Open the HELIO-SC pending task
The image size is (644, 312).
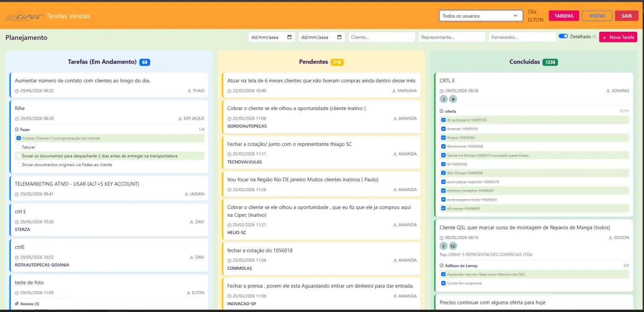(321, 220)
